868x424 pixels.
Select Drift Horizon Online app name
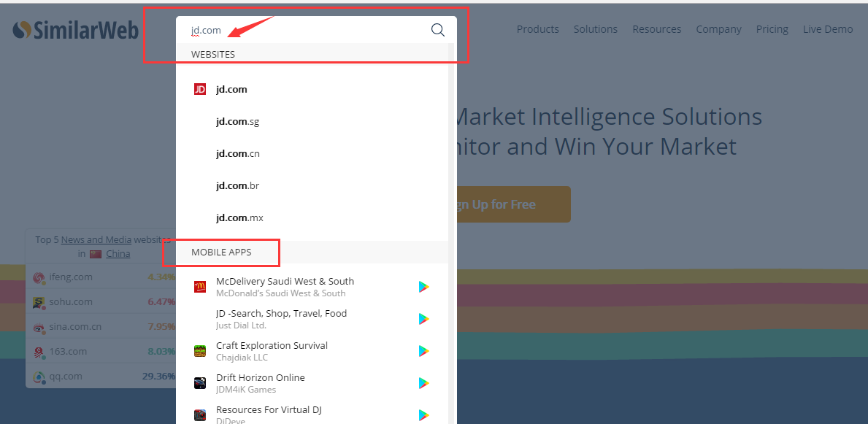tap(260, 377)
